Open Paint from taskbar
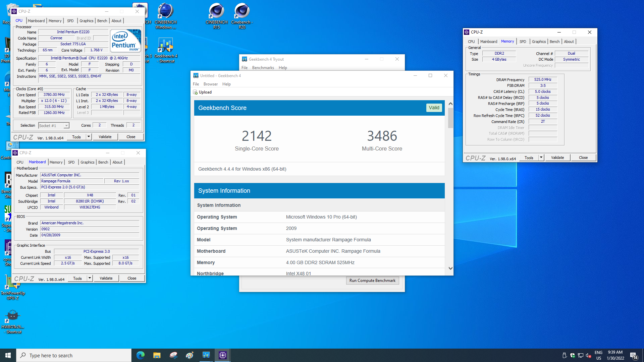Screen dimensions: 644x362 coord(190,355)
